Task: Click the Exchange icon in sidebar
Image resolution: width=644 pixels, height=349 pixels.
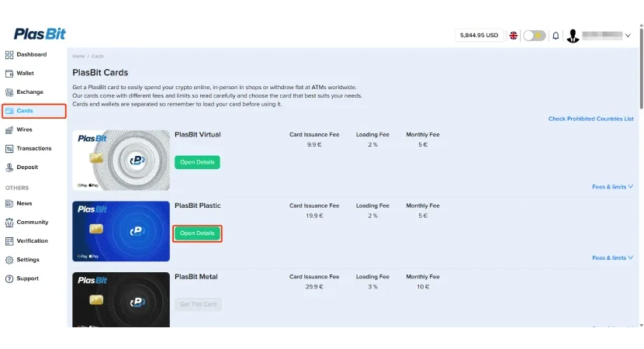Action: point(9,92)
